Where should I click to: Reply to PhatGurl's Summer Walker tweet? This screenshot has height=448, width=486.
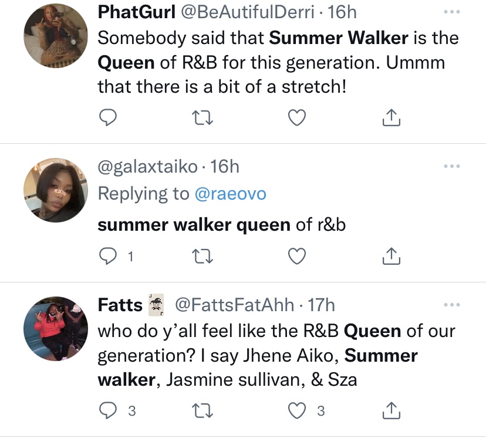point(107,117)
